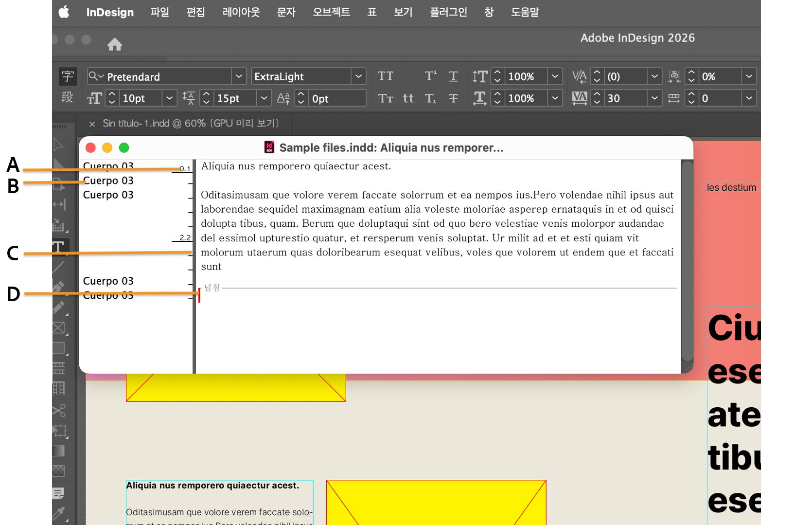Screen dimensions: 812x525
Task: Toggle Subscript formatting
Action: click(431, 98)
